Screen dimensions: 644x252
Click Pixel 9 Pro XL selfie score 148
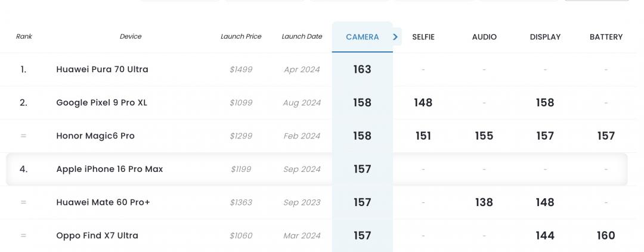pos(423,103)
